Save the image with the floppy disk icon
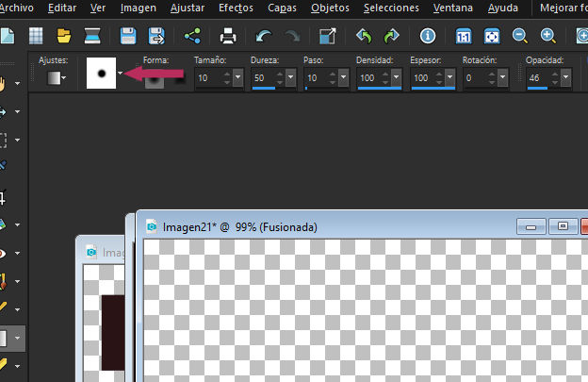This screenshot has width=588, height=382. coord(128,36)
